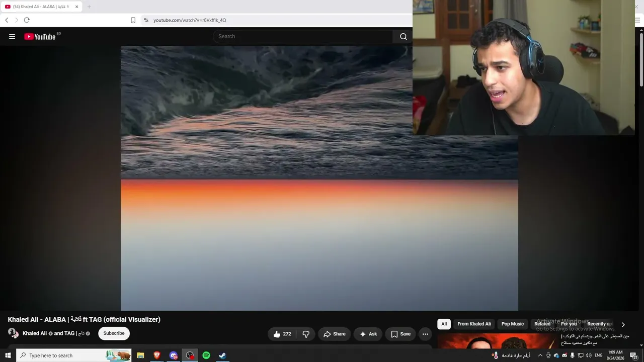644x362 pixels.
Task: Select the From Khaled Ali chip
Action: pos(474,324)
